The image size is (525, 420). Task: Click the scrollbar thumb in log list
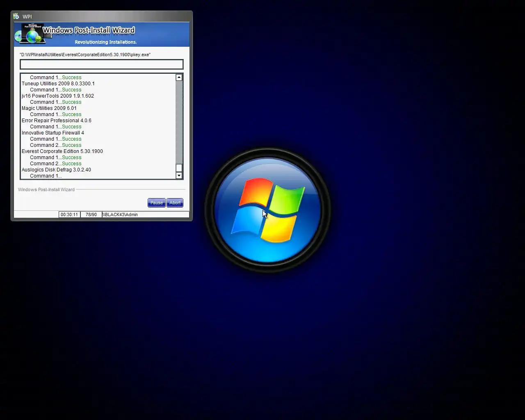tap(179, 168)
